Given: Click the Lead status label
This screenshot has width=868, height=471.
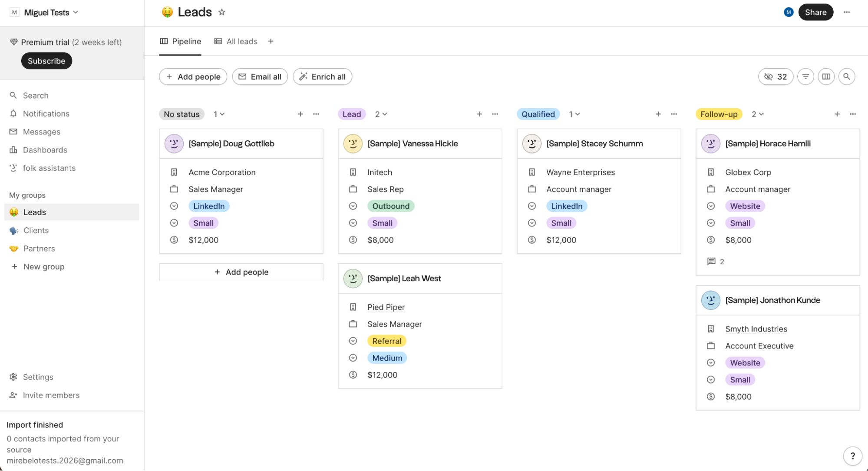Looking at the screenshot, I should coord(351,114).
